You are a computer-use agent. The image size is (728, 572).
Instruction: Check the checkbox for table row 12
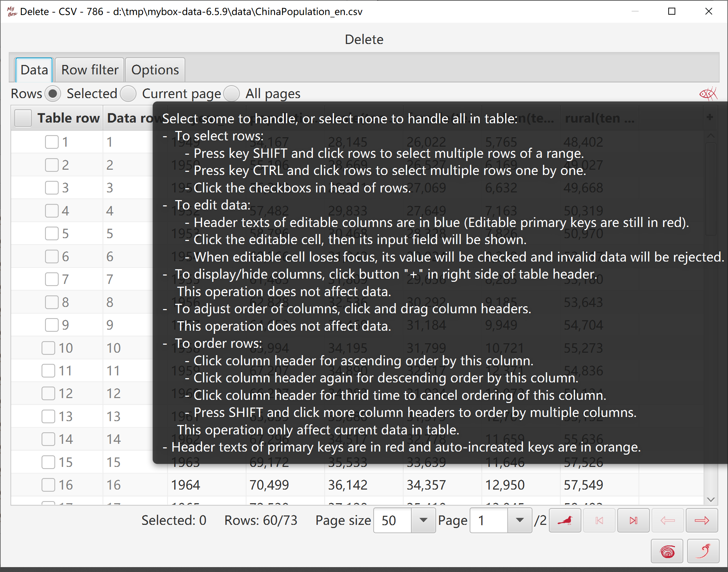[48, 394]
